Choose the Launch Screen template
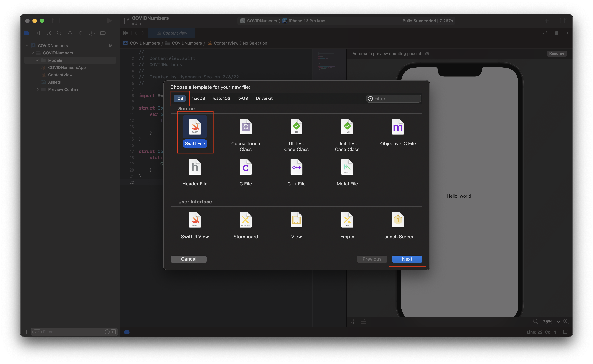 point(397,220)
